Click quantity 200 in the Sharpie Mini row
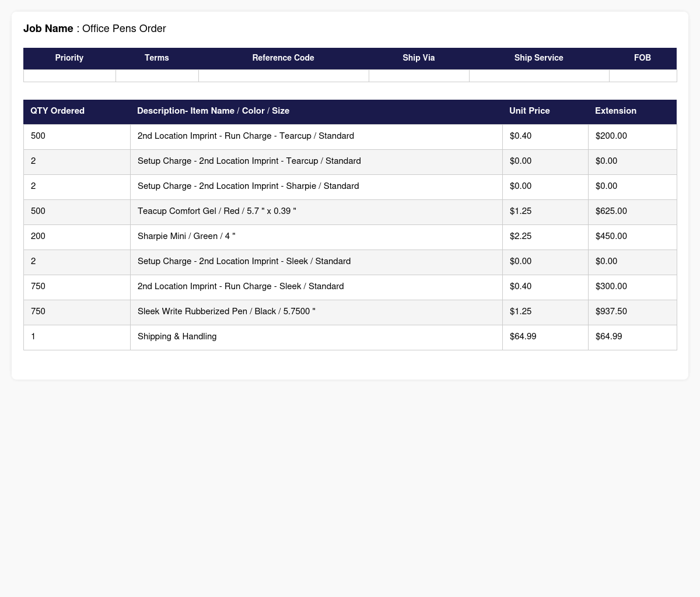This screenshot has width=700, height=597. [38, 236]
